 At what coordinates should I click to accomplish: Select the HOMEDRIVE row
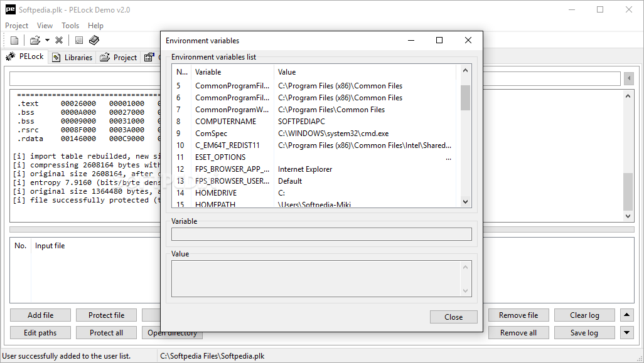point(314,192)
